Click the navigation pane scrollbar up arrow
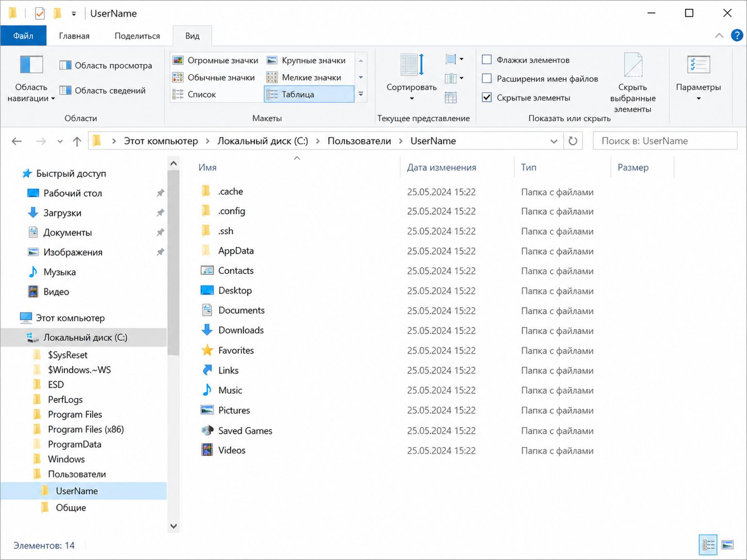747x560 pixels. point(173,163)
